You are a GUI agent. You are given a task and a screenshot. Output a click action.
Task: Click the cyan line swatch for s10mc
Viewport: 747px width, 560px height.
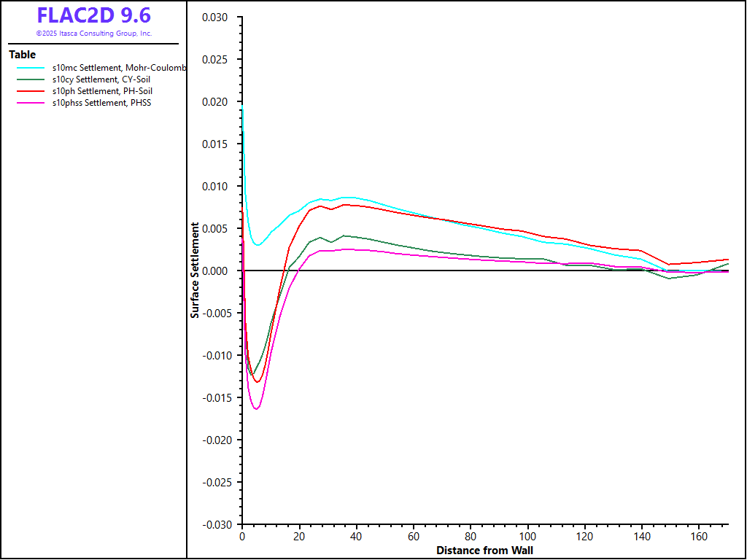[32, 68]
